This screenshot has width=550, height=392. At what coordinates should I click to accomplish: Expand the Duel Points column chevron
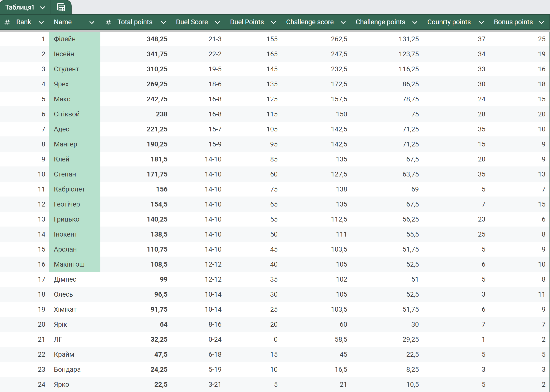point(274,22)
